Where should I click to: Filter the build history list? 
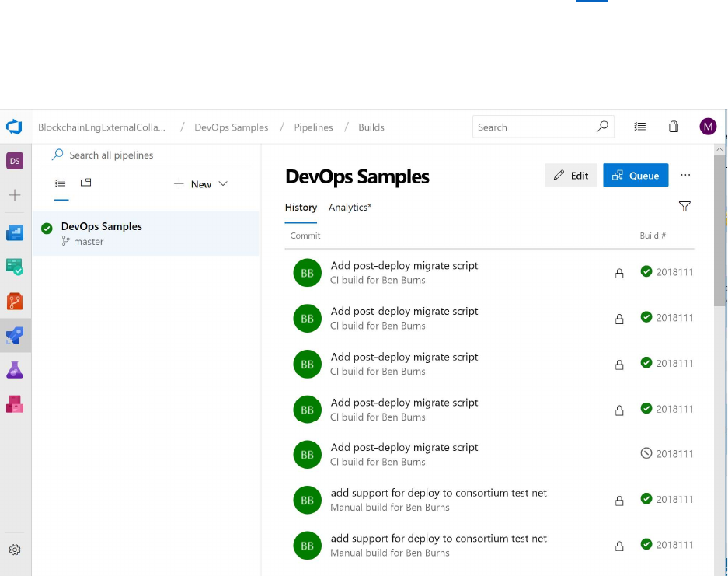[684, 207]
